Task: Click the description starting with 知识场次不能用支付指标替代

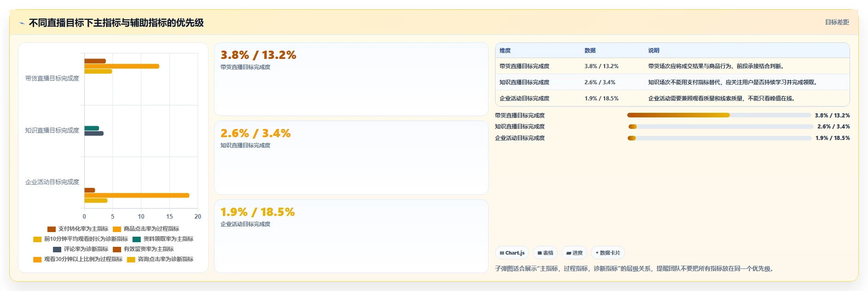Action: click(x=733, y=82)
